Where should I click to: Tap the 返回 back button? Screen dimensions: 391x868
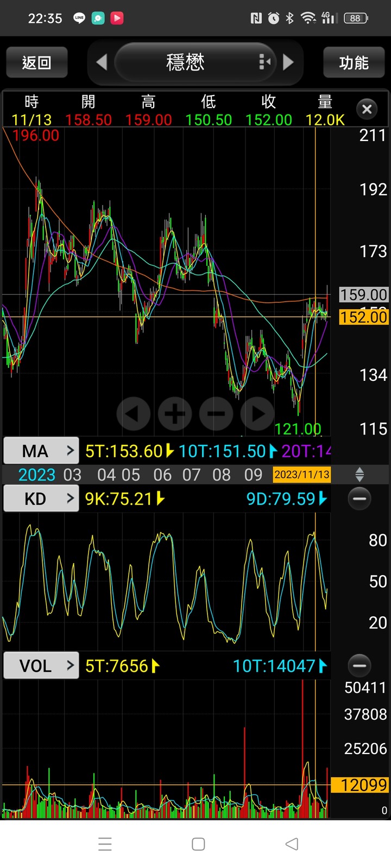coord(37,62)
